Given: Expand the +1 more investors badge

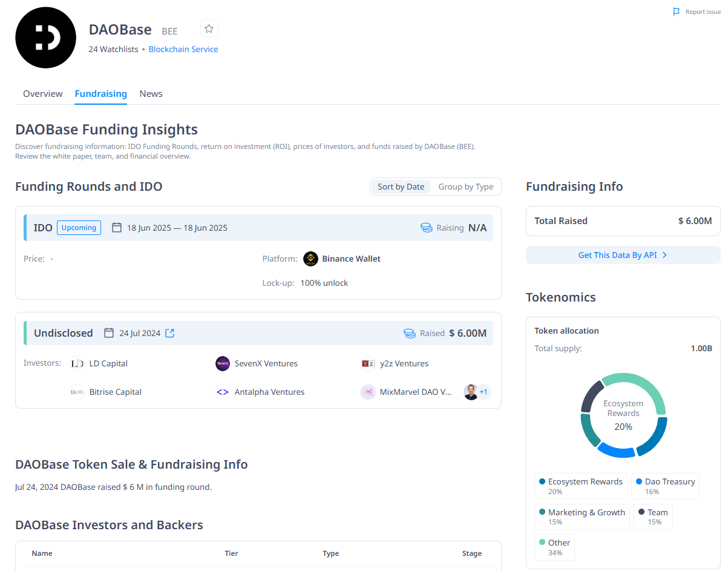Looking at the screenshot, I should 484,392.
